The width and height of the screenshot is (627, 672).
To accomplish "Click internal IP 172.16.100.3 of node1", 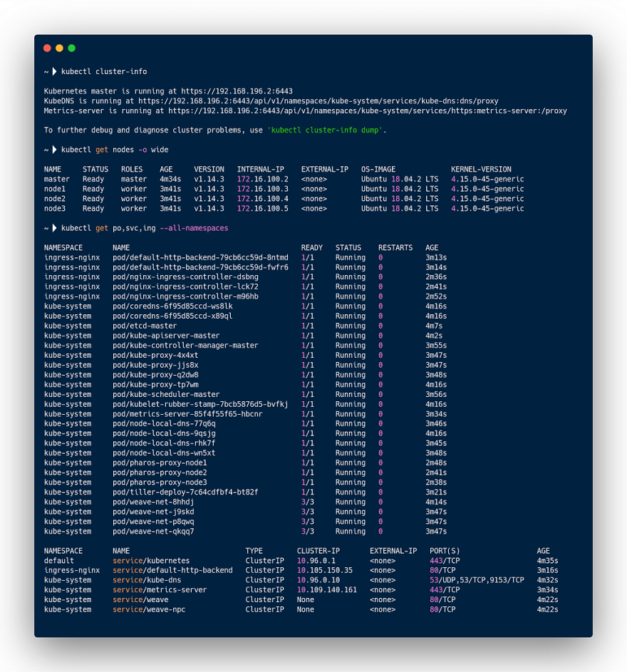I will click(x=263, y=189).
